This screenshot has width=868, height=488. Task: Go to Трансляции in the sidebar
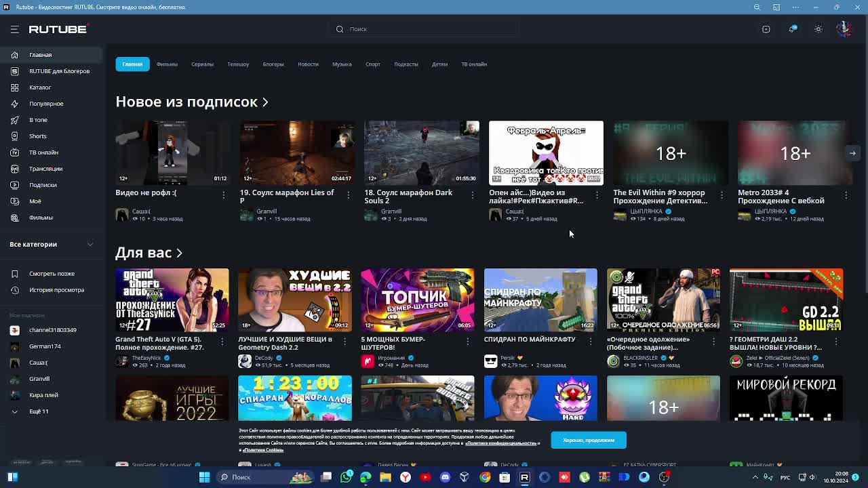click(x=52, y=169)
